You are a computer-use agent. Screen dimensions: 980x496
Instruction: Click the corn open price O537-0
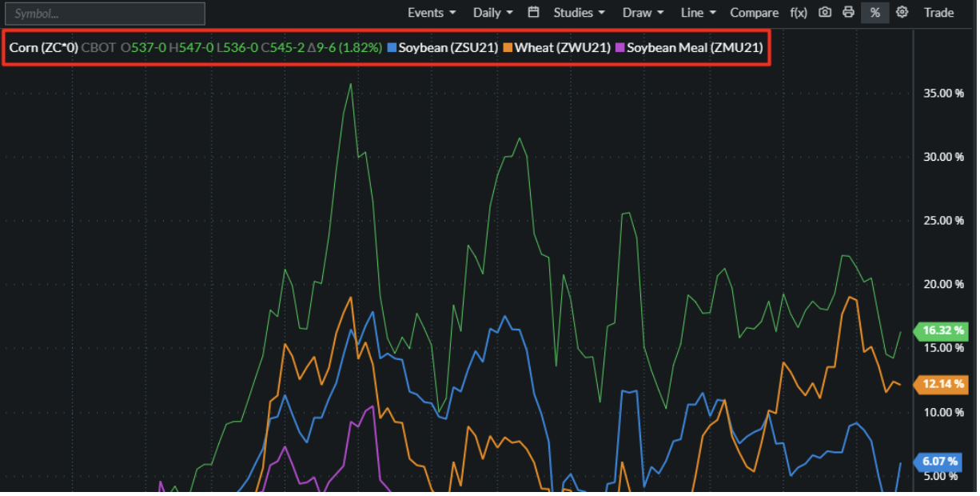click(143, 48)
